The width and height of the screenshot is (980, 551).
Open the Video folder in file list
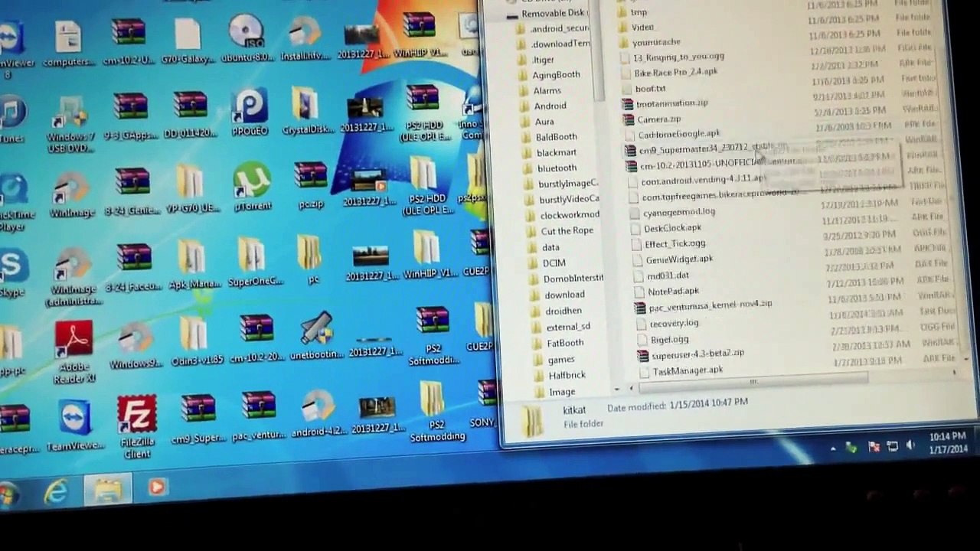coord(635,28)
